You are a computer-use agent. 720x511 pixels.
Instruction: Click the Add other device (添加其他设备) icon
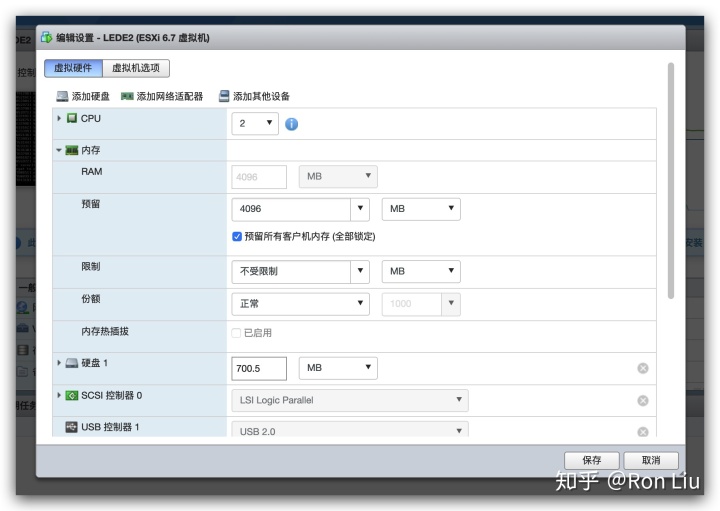click(224, 96)
